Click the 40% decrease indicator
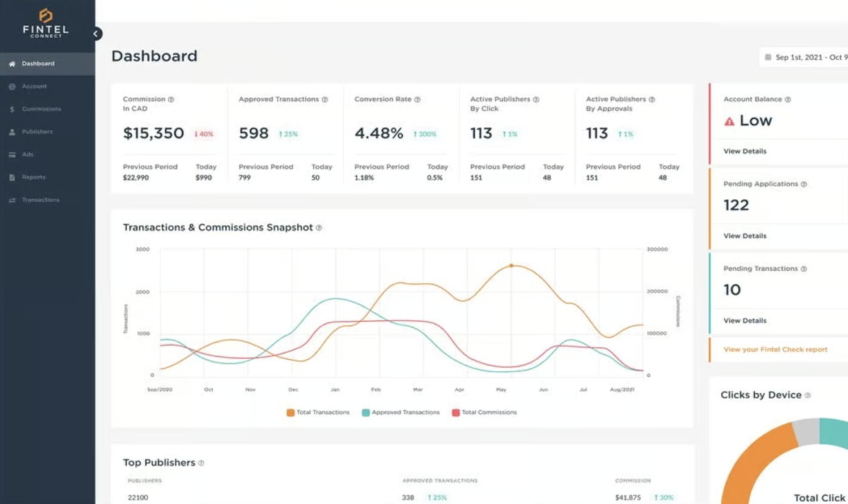 pos(204,134)
